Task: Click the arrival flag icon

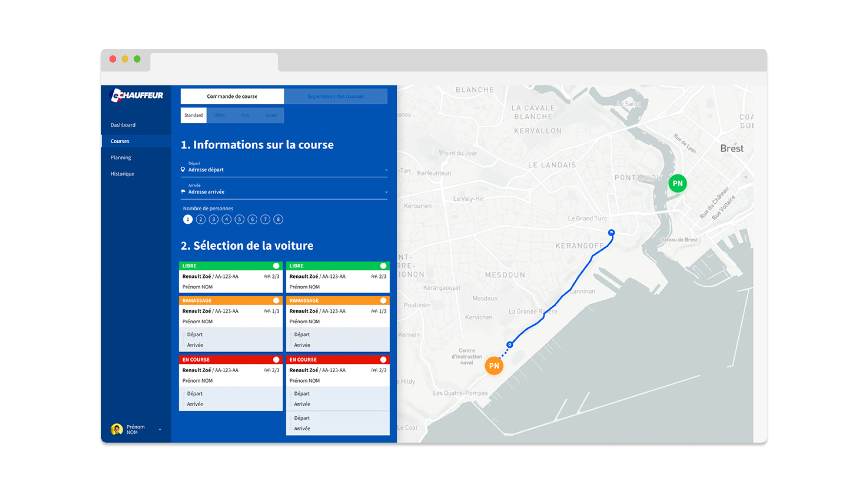Action: tap(183, 191)
